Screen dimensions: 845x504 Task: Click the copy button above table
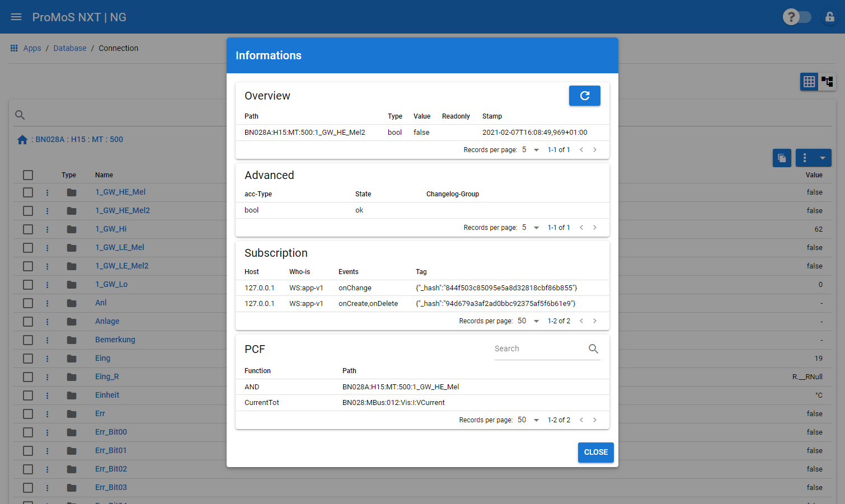[x=782, y=158]
